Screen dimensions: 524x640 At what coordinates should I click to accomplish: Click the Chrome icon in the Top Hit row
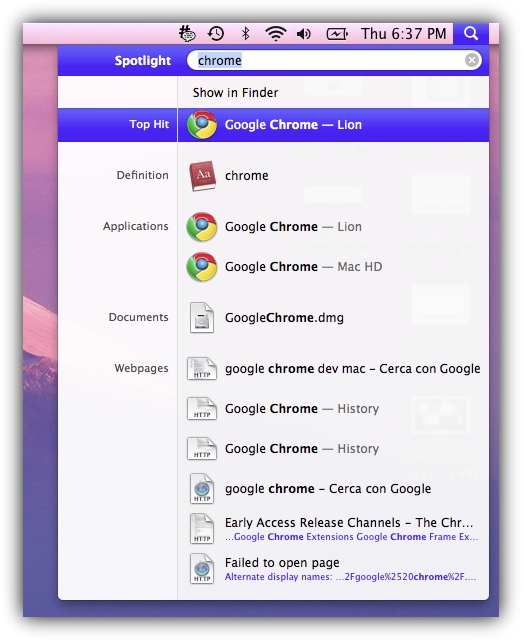tap(202, 125)
